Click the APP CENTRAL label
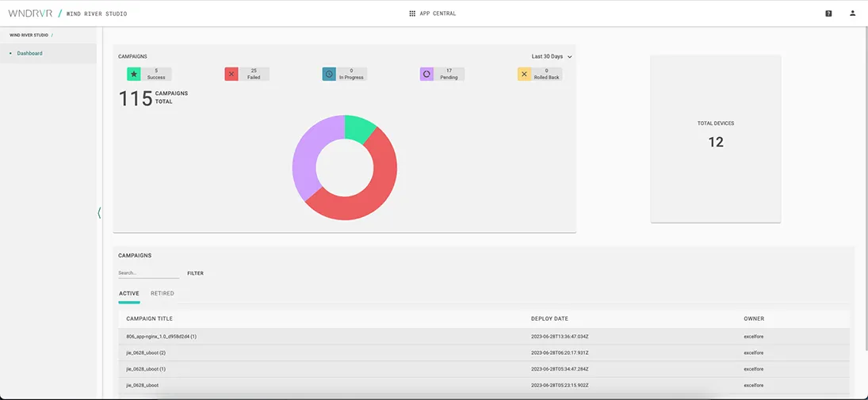Viewport: 868px width, 400px height. point(438,13)
